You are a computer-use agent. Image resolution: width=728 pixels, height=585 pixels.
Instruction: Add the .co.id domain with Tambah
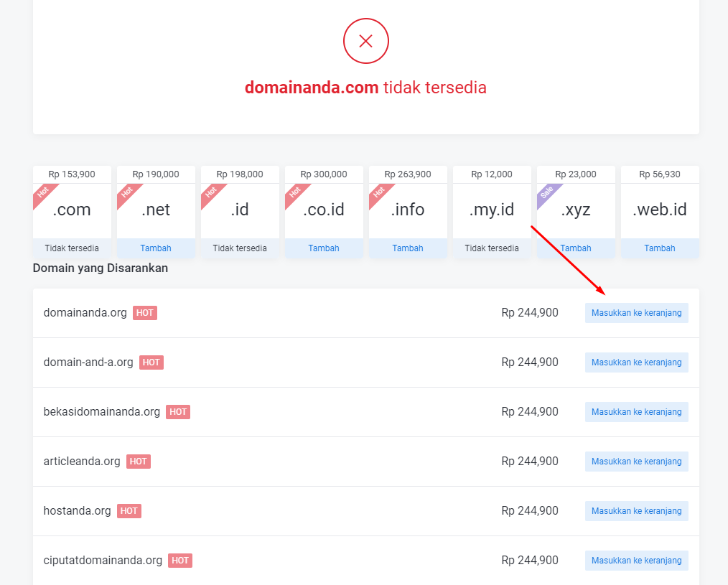click(x=324, y=248)
